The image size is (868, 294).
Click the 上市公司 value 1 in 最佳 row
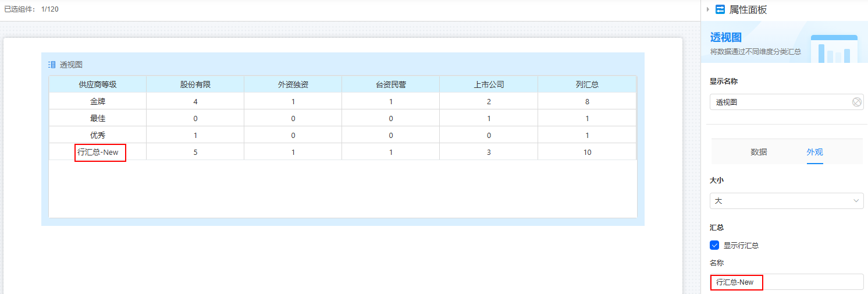489,118
